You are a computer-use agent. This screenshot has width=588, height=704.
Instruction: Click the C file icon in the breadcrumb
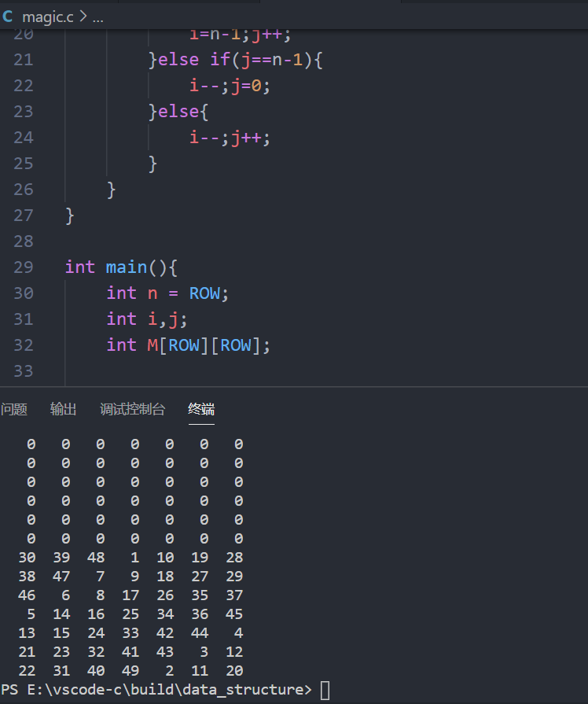[7, 17]
